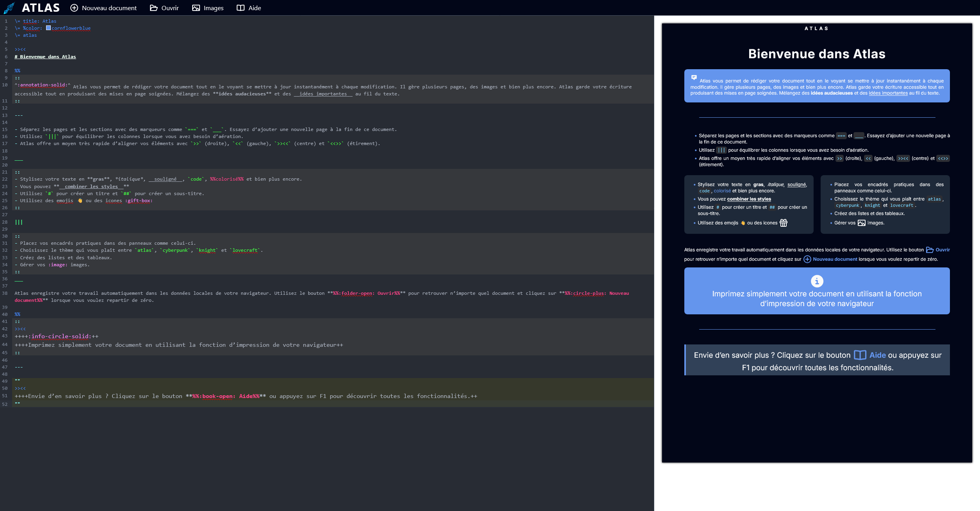Click the annotation speech-bubble icon in preview

coord(694,78)
